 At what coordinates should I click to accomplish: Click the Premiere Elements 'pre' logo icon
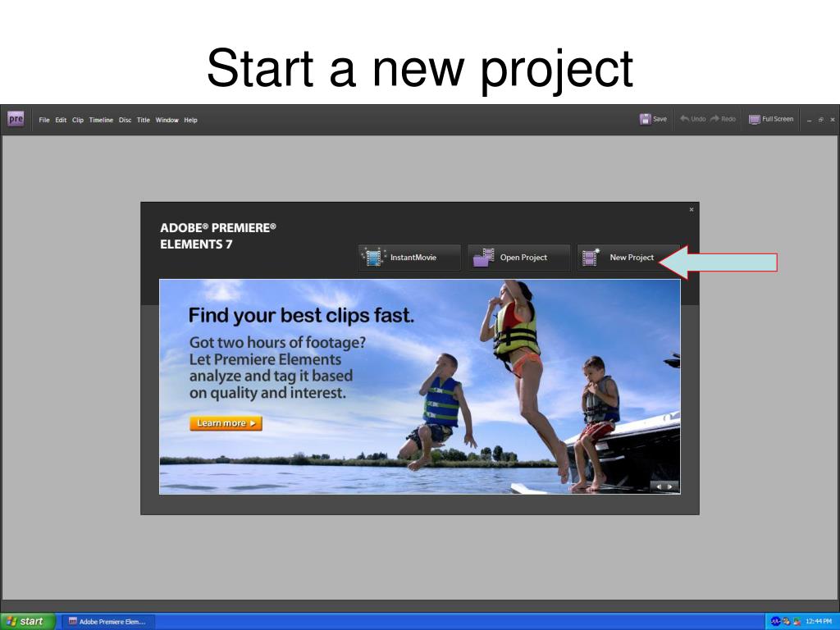click(x=16, y=119)
